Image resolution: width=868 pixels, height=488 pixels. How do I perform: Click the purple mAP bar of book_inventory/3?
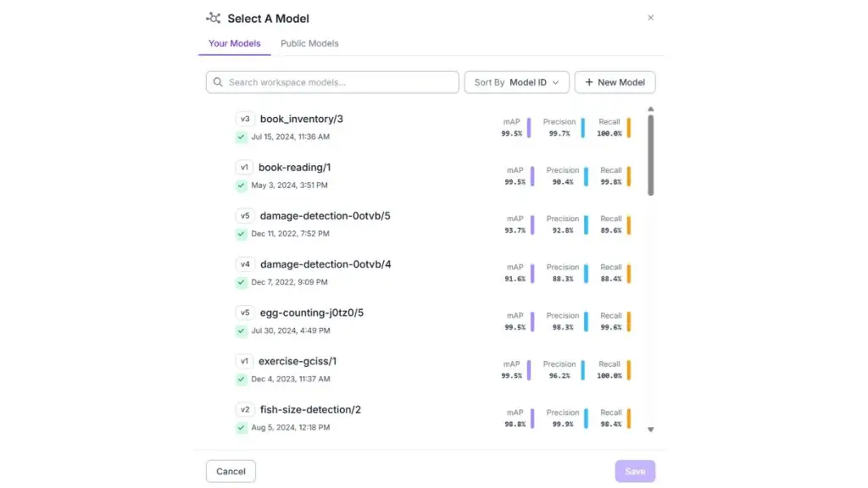click(x=529, y=128)
